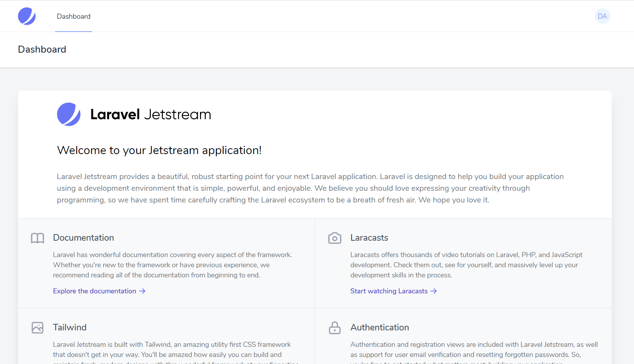Click Explore the documentation link
This screenshot has width=634, height=364.
coord(99,291)
